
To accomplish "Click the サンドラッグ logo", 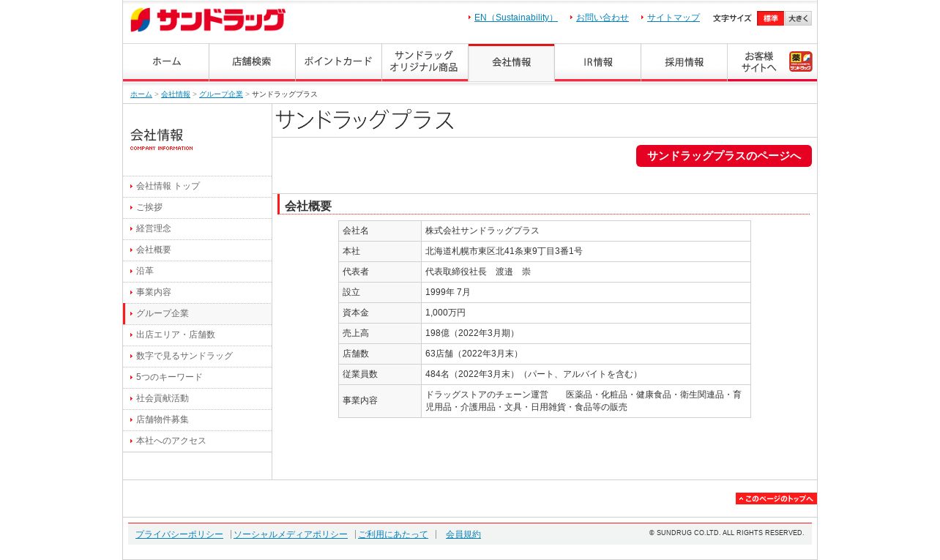I will coord(208,20).
